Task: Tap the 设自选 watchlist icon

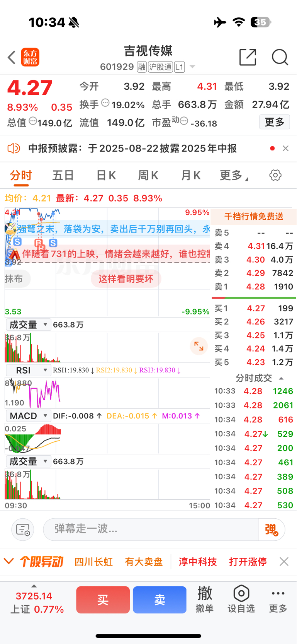Action: (241, 599)
